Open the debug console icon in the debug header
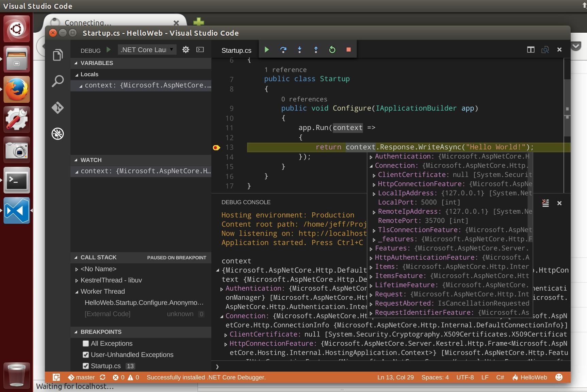Viewport: 587px width, 392px height. 200,50
